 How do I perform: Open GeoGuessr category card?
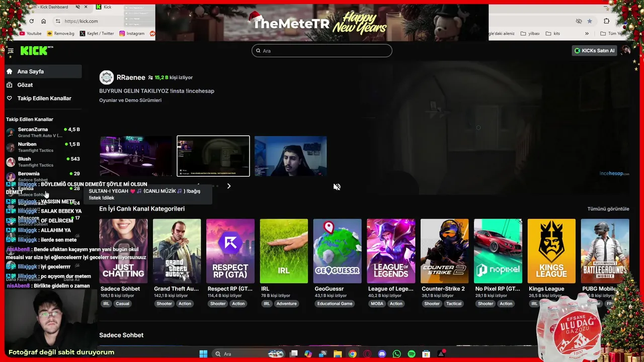[x=337, y=251]
